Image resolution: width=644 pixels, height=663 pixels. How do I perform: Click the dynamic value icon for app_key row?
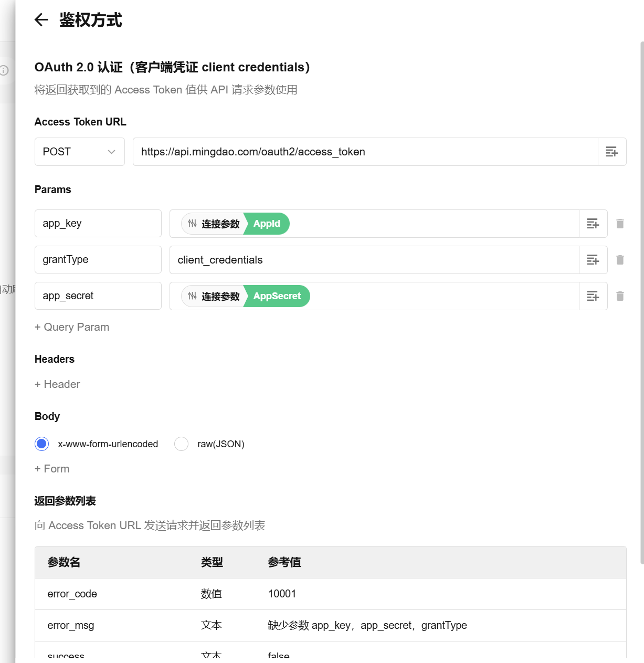[x=593, y=223]
